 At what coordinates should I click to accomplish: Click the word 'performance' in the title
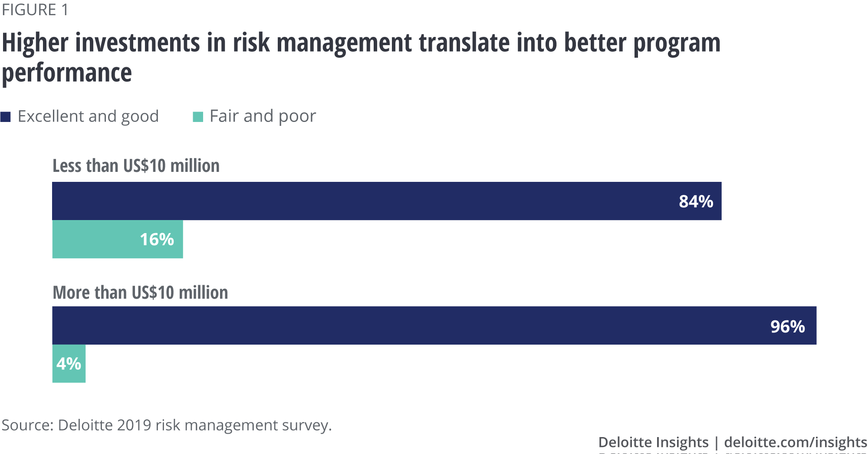pyautogui.click(x=67, y=72)
